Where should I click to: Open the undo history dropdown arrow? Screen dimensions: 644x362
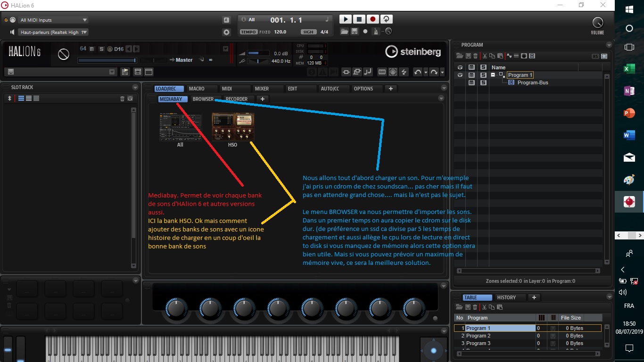pyautogui.click(x=426, y=72)
